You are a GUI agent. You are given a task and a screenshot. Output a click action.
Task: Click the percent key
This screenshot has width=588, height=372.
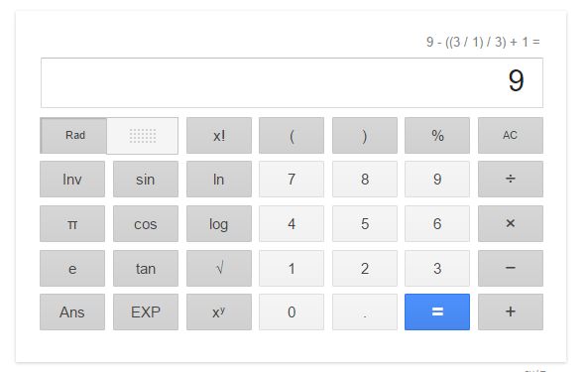click(437, 135)
